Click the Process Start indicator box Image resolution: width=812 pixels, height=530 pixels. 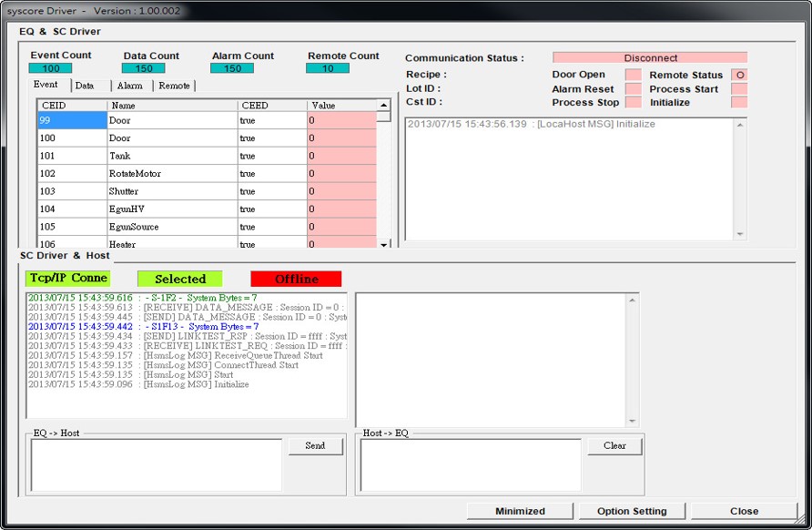point(739,89)
